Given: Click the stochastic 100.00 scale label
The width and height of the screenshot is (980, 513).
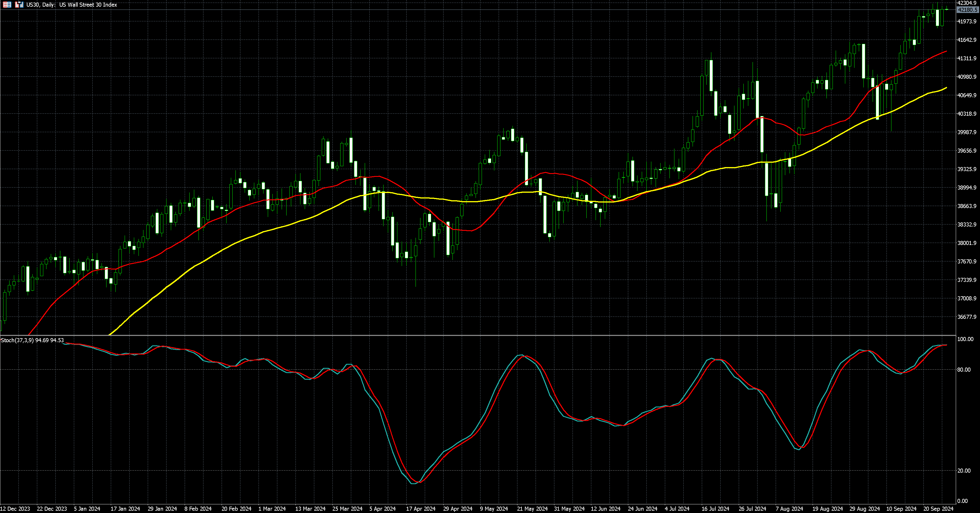Looking at the screenshot, I should tap(965, 339).
